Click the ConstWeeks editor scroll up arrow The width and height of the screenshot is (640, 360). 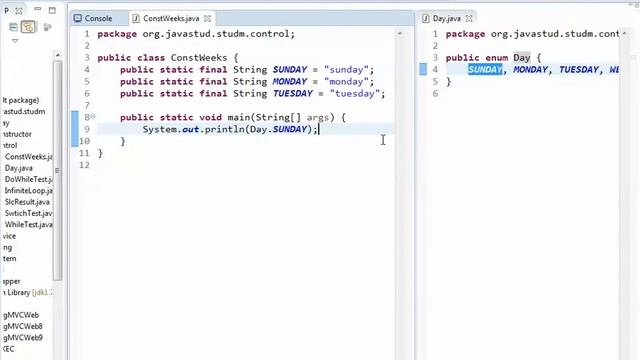(x=400, y=33)
